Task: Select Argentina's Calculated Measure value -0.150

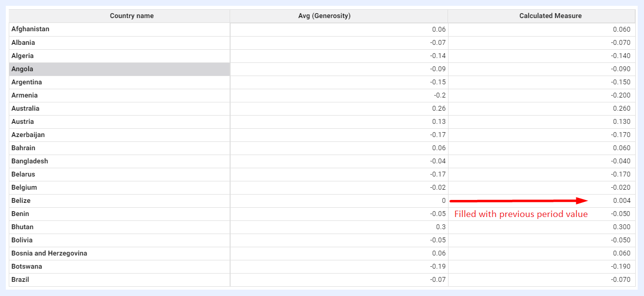Action: 621,82
